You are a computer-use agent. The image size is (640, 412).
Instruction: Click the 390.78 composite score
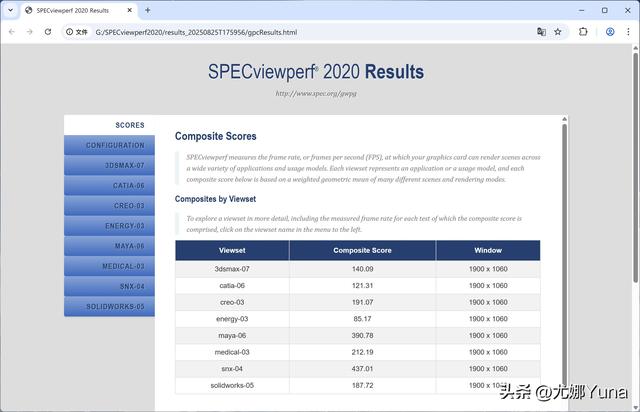click(362, 336)
